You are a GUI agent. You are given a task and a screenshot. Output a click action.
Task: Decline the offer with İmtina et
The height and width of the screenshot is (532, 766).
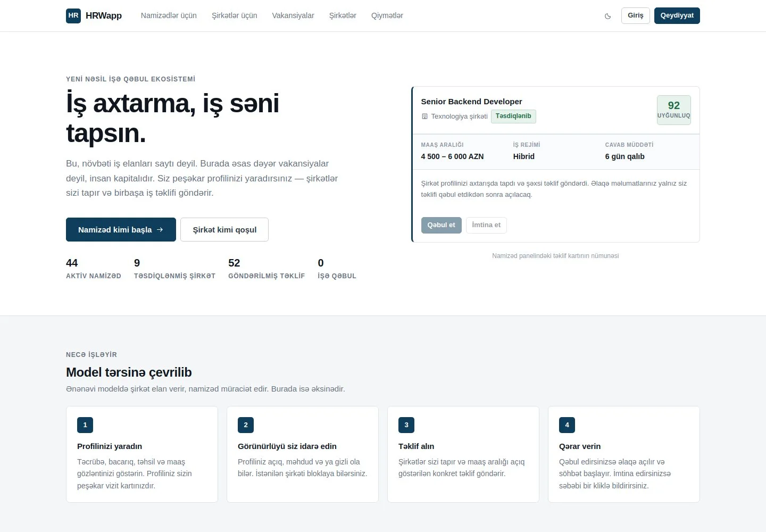(x=486, y=225)
